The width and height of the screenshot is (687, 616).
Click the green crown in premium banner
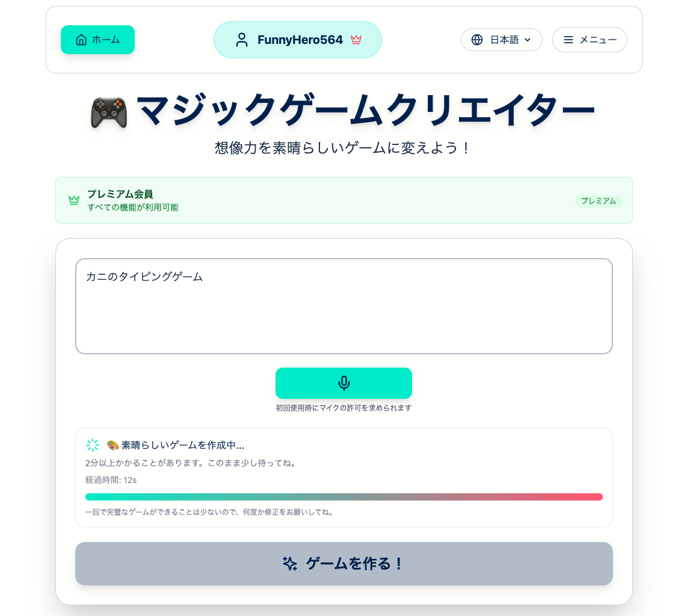point(74,200)
